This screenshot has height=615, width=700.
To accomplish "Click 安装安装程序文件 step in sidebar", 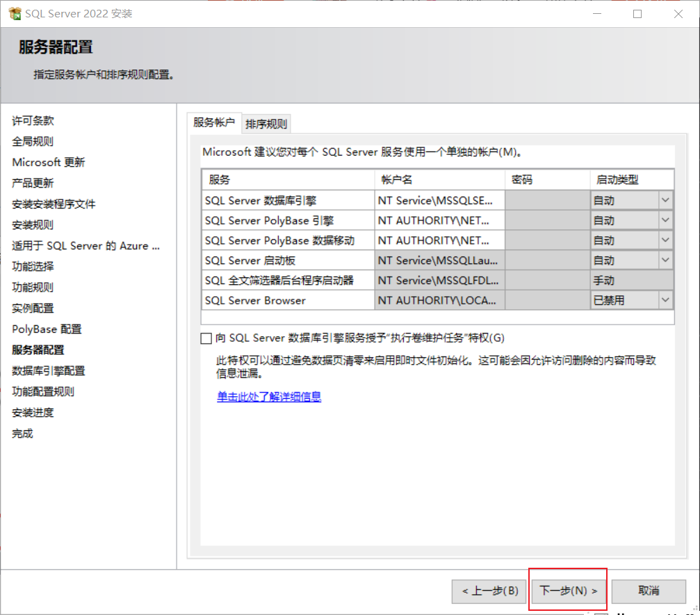I will 54,204.
